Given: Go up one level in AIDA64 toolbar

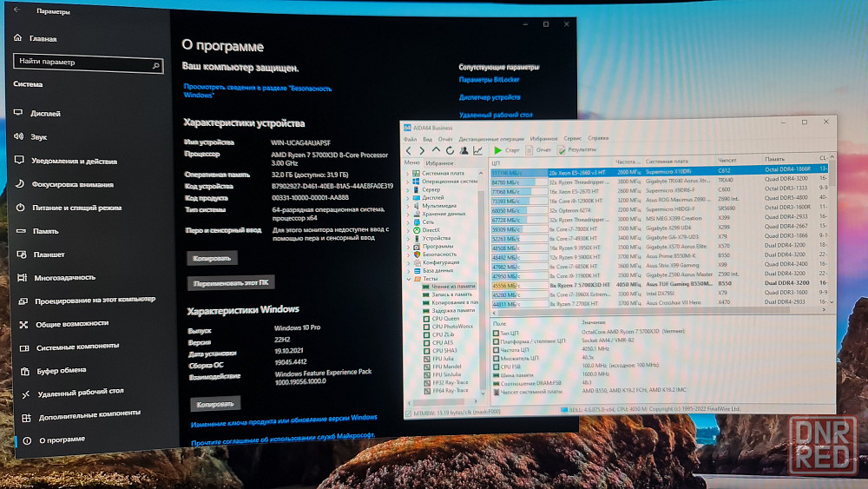Looking at the screenshot, I should pos(437,150).
